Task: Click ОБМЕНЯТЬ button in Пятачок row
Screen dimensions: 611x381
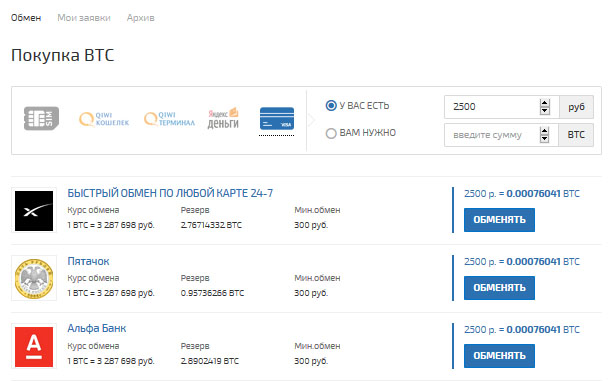Action: pyautogui.click(x=499, y=288)
